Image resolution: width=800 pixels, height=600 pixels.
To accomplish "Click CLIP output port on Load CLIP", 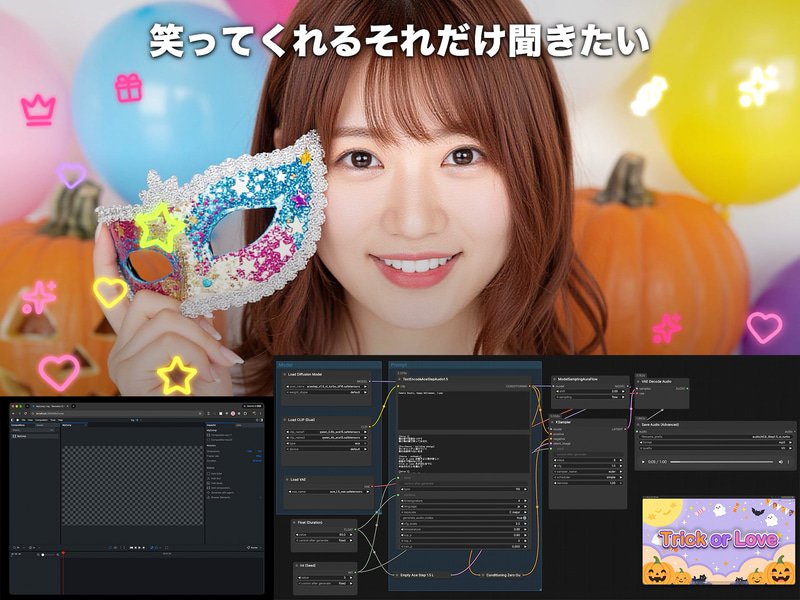I will (x=370, y=427).
